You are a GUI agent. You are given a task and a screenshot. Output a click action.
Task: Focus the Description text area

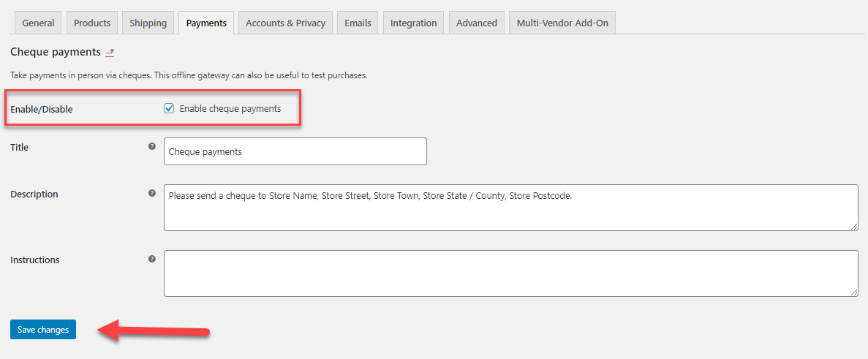click(510, 208)
